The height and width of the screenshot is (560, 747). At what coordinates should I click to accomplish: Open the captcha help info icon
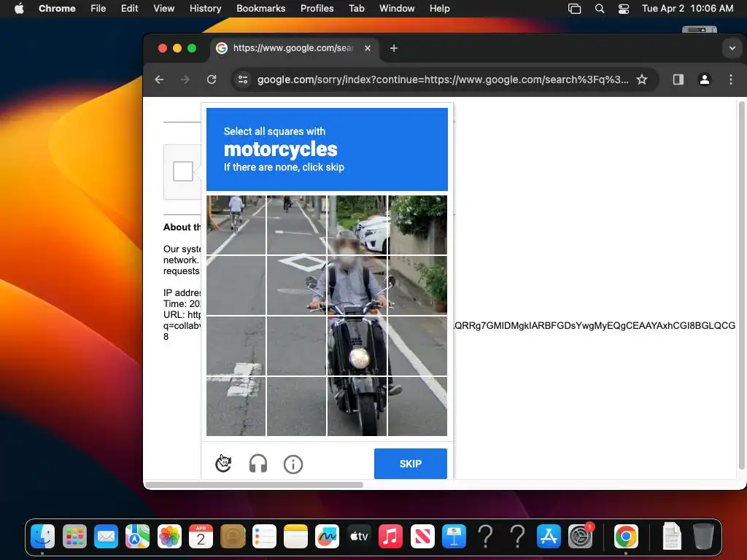293,464
